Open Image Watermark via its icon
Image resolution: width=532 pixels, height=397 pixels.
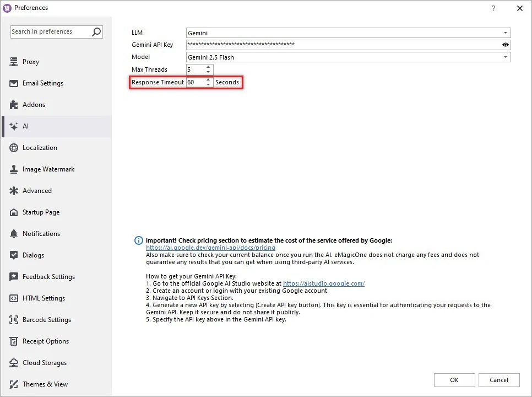point(13,169)
